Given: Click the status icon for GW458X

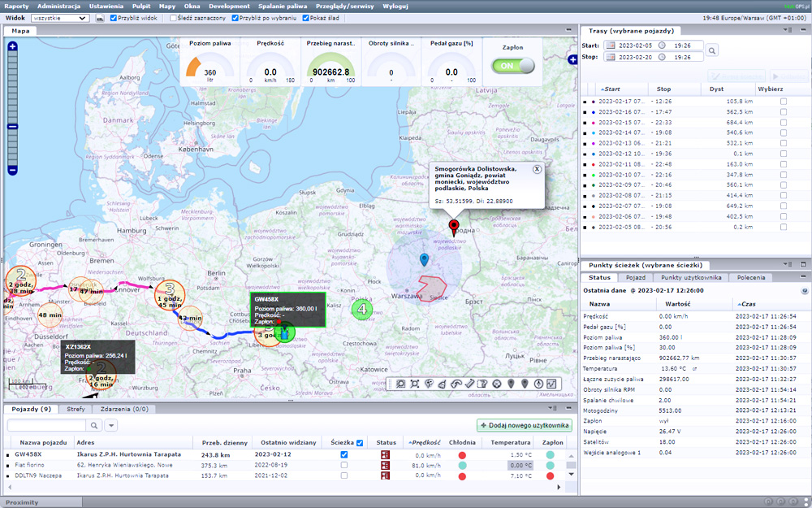Looking at the screenshot, I should pyautogui.click(x=385, y=455).
